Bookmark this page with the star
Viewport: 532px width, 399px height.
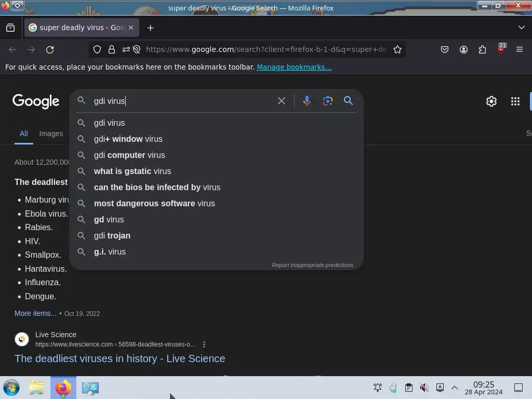pos(397,49)
